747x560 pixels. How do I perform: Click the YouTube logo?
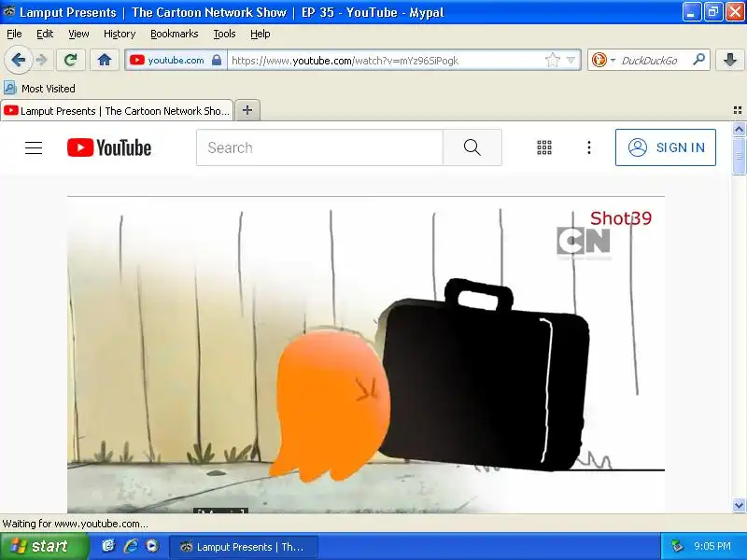point(109,147)
